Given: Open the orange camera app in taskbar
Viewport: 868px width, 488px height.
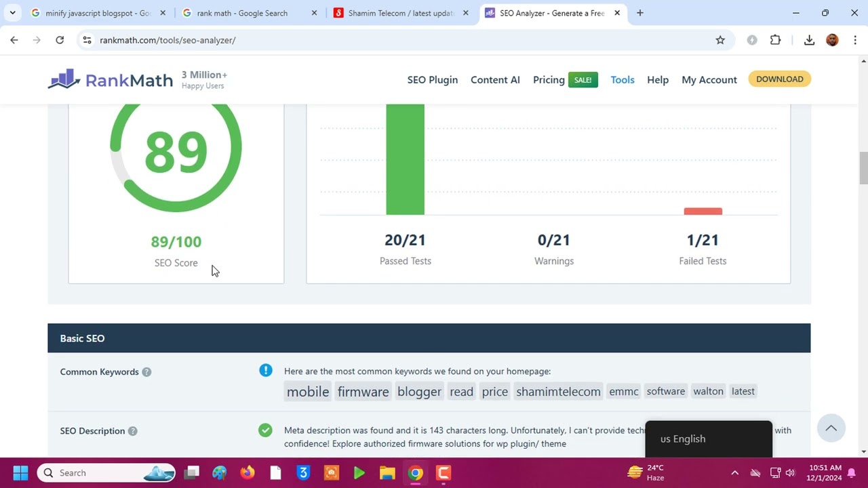Looking at the screenshot, I should pos(331,472).
